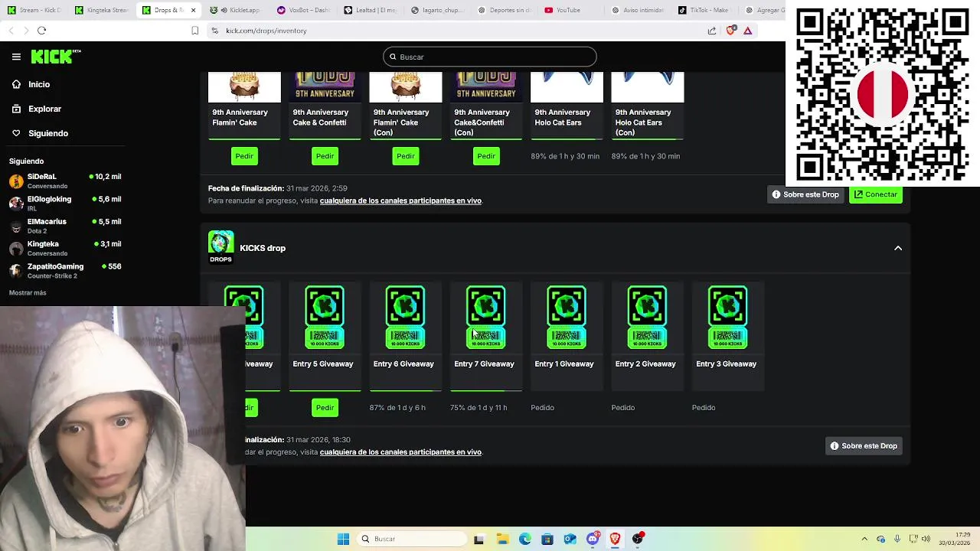Switch to the Kingteka Stream tab
This screenshot has height=551, width=980.
click(x=101, y=10)
